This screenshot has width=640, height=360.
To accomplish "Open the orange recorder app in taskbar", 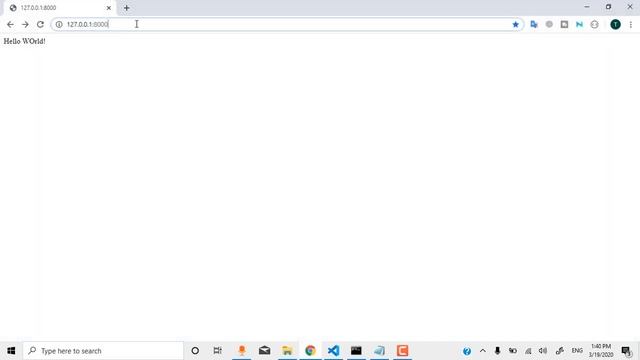I will coord(242,351).
